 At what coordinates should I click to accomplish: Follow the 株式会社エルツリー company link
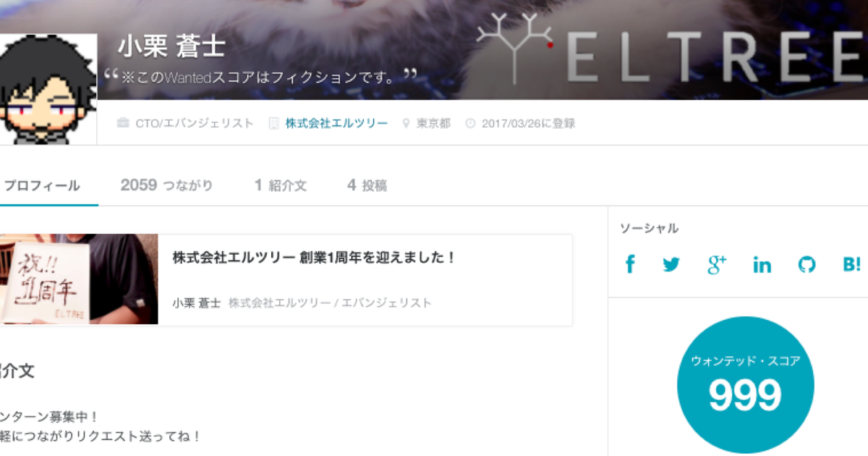pyautogui.click(x=336, y=123)
